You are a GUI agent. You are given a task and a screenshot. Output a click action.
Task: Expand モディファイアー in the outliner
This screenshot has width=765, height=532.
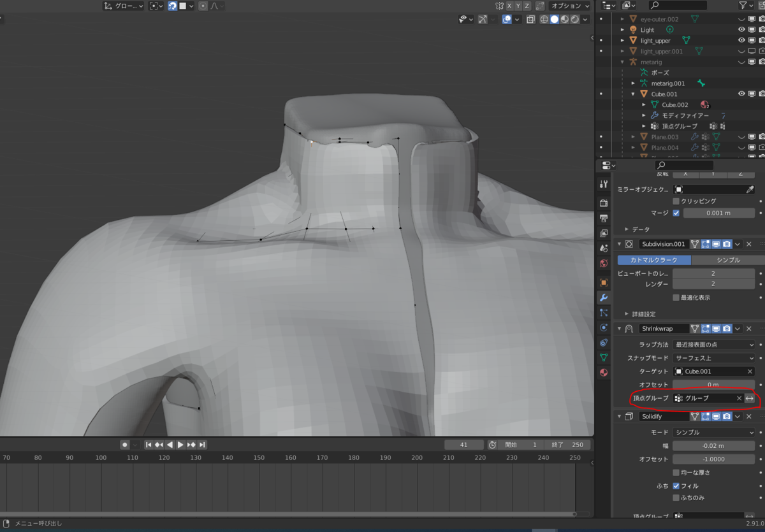click(x=644, y=115)
